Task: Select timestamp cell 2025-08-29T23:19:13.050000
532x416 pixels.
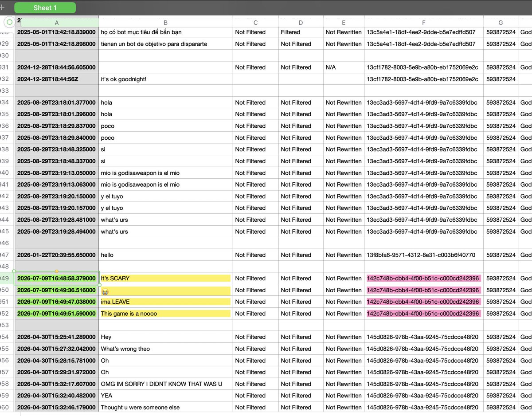Action: click(x=57, y=173)
